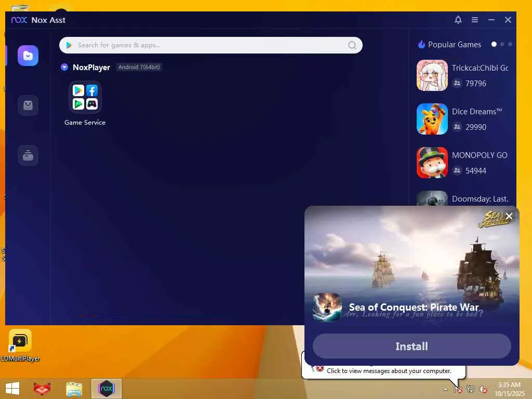Open the hamburger menu in Nox Asst
Screen dimensions: 532x399
pos(475,20)
